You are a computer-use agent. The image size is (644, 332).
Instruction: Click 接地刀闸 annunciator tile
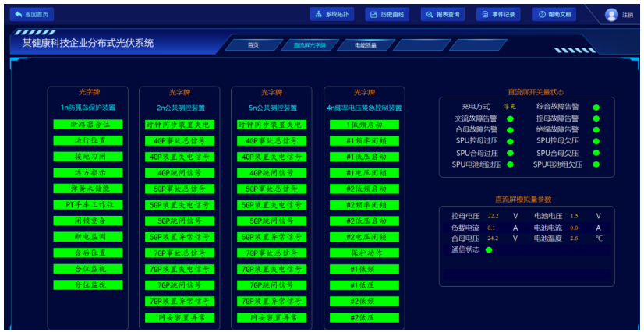[88, 157]
